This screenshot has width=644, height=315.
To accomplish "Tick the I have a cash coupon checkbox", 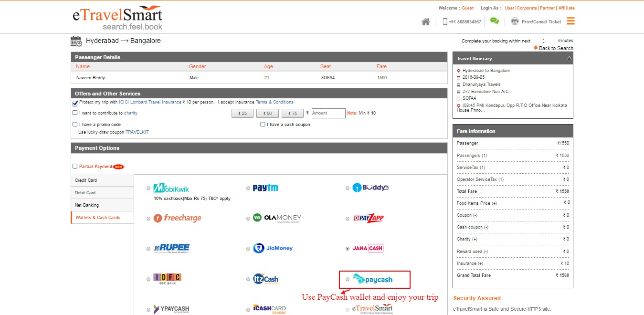I will pos(263,125).
